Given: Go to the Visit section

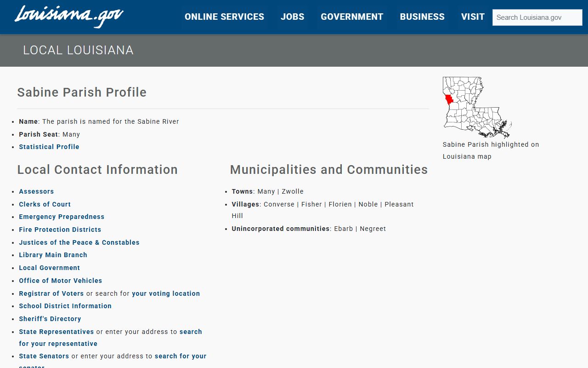Looking at the screenshot, I should pyautogui.click(x=473, y=17).
